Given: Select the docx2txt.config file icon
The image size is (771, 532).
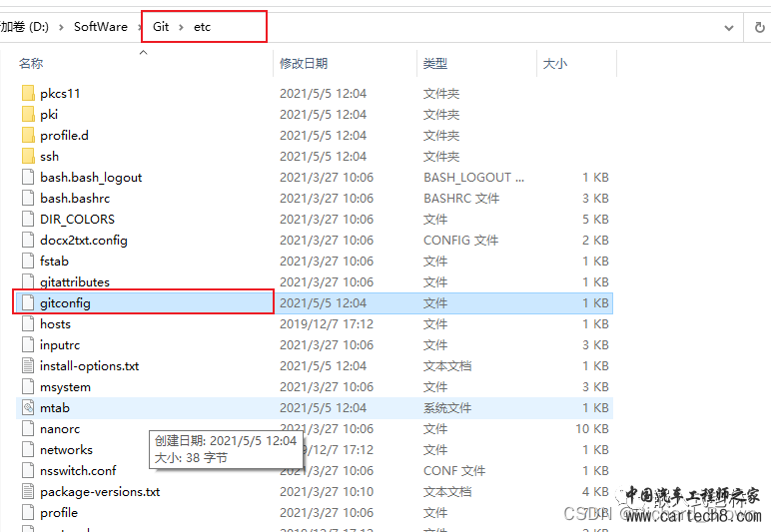Looking at the screenshot, I should (28, 241).
